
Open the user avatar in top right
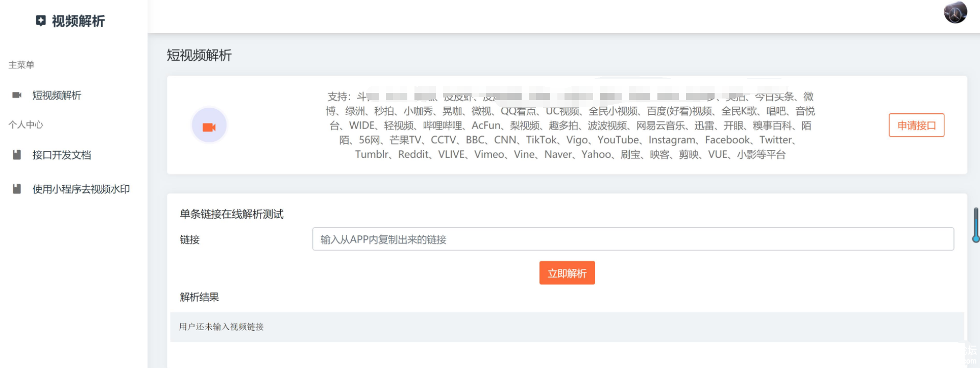click(955, 12)
